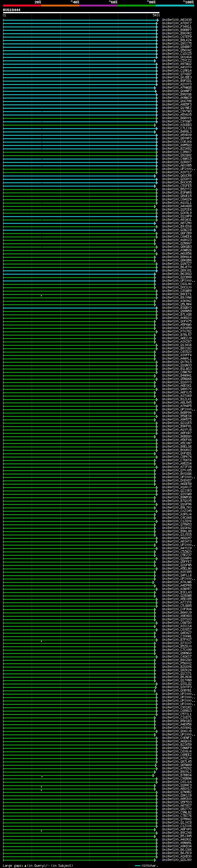
Task: Click the UniRef100_B5QES8 label
Action: (x=177, y=416)
